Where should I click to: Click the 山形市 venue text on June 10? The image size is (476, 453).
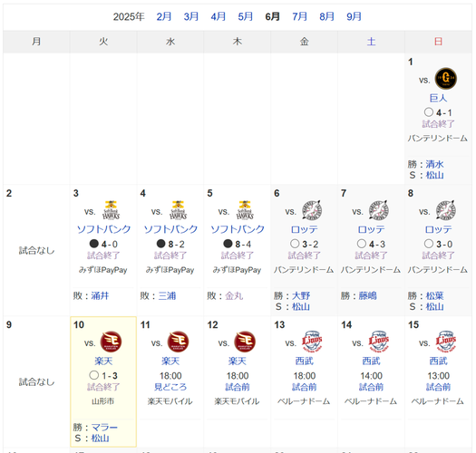click(103, 401)
